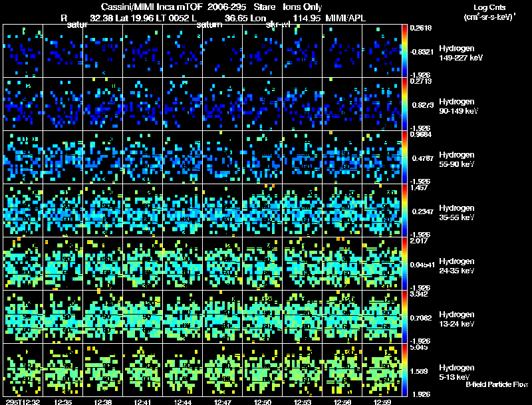The height and width of the screenshot is (405, 532).
Task: Select the 12:47 time label
Action: click(x=222, y=401)
